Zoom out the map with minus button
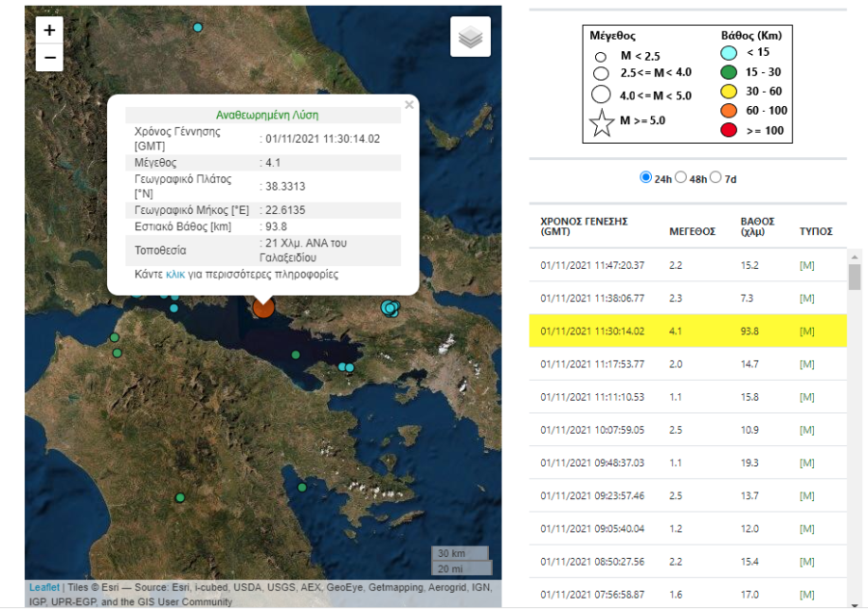The height and width of the screenshot is (610, 868). (x=49, y=58)
